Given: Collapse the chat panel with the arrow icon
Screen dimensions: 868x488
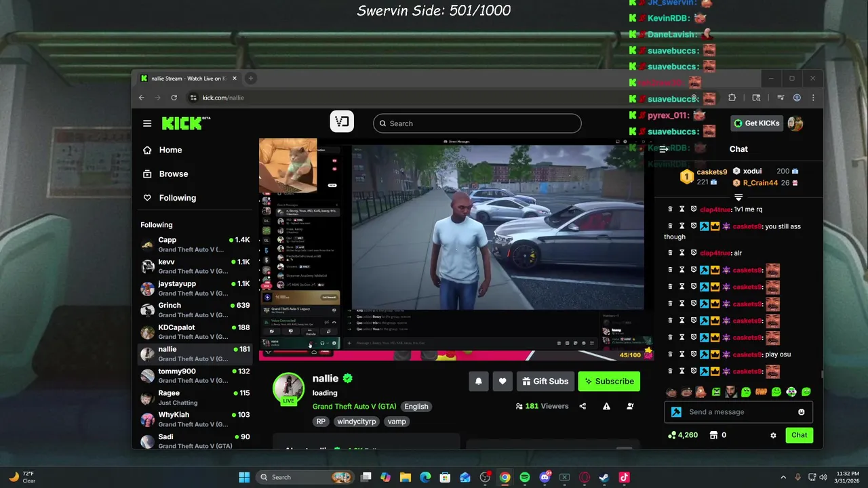Looking at the screenshot, I should point(664,149).
